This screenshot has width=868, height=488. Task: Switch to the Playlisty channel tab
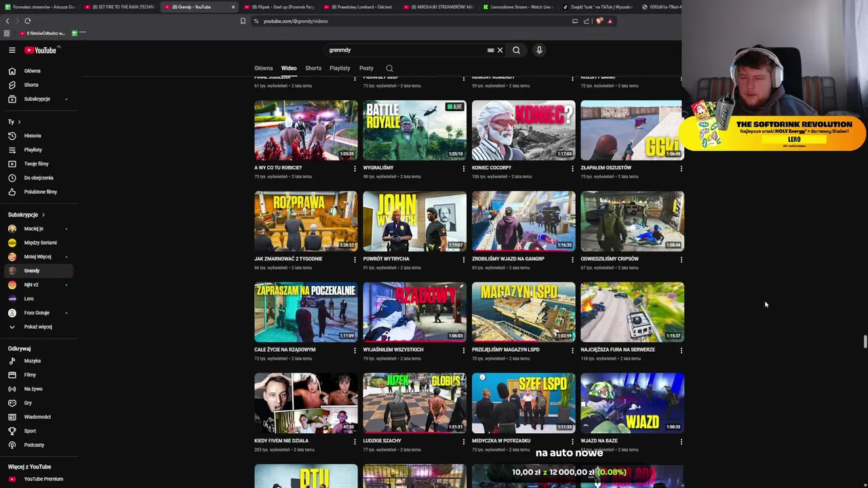(340, 68)
